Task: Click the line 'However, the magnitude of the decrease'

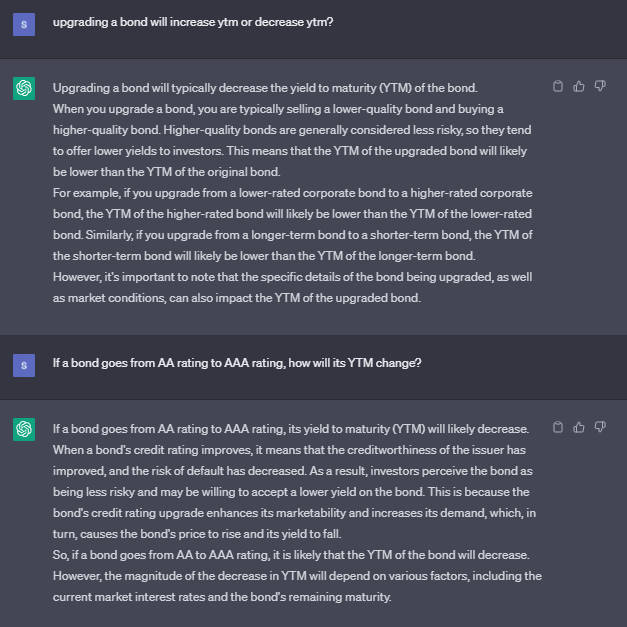Action: pyautogui.click(x=297, y=576)
